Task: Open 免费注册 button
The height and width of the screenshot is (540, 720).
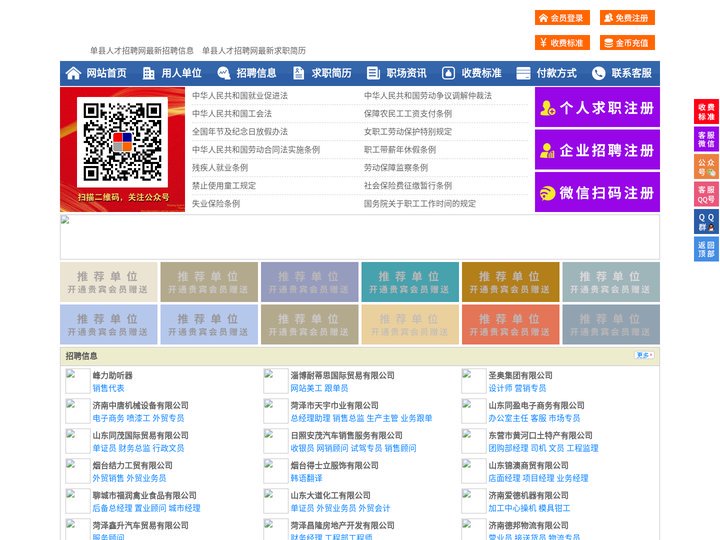Action: pyautogui.click(x=627, y=18)
